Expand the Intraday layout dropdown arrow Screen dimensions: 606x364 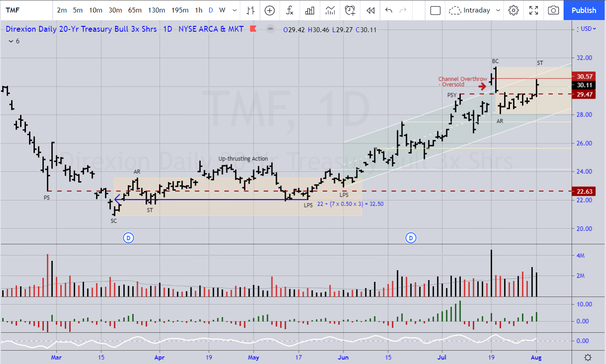(498, 10)
